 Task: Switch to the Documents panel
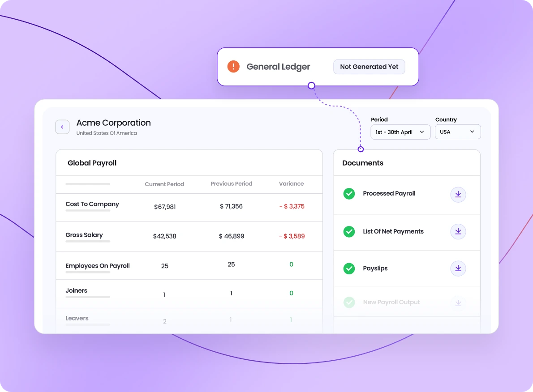362,163
